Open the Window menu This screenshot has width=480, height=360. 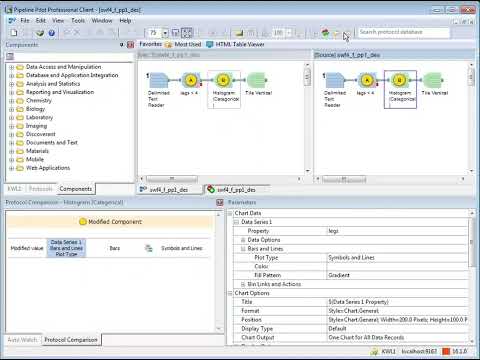(102, 20)
